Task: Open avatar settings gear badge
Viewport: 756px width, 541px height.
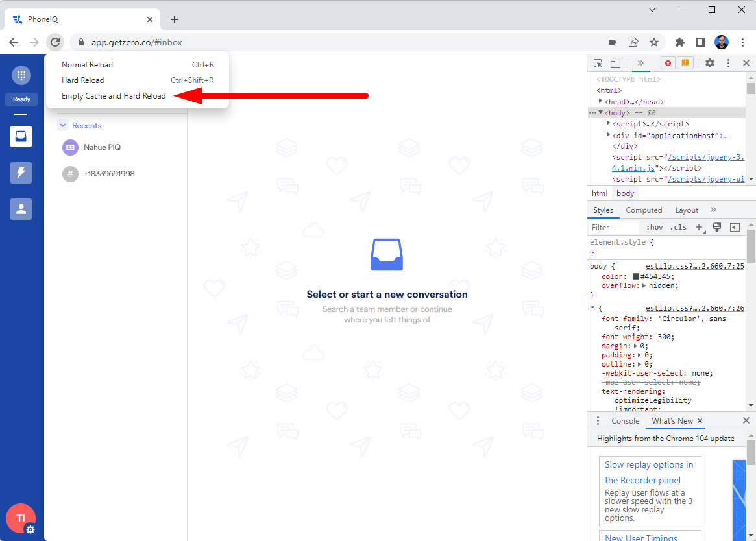Action: pyautogui.click(x=30, y=529)
